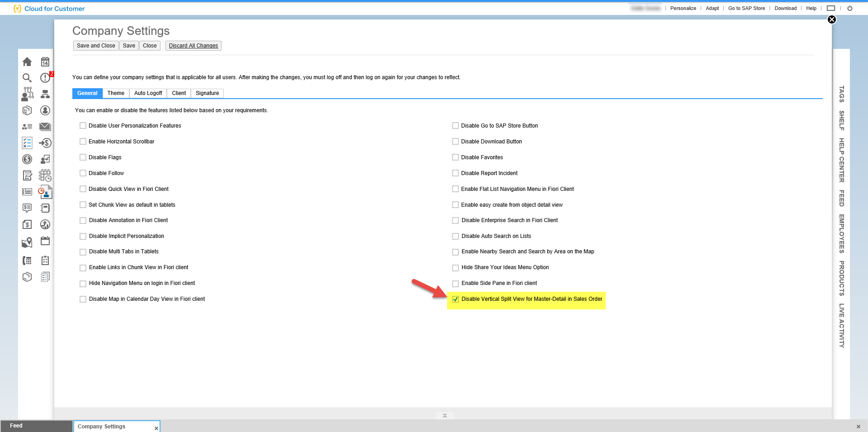Tick the Enable Horizontal Scrollbar checkbox
Viewport: 868px width, 432px height.
[x=83, y=142]
